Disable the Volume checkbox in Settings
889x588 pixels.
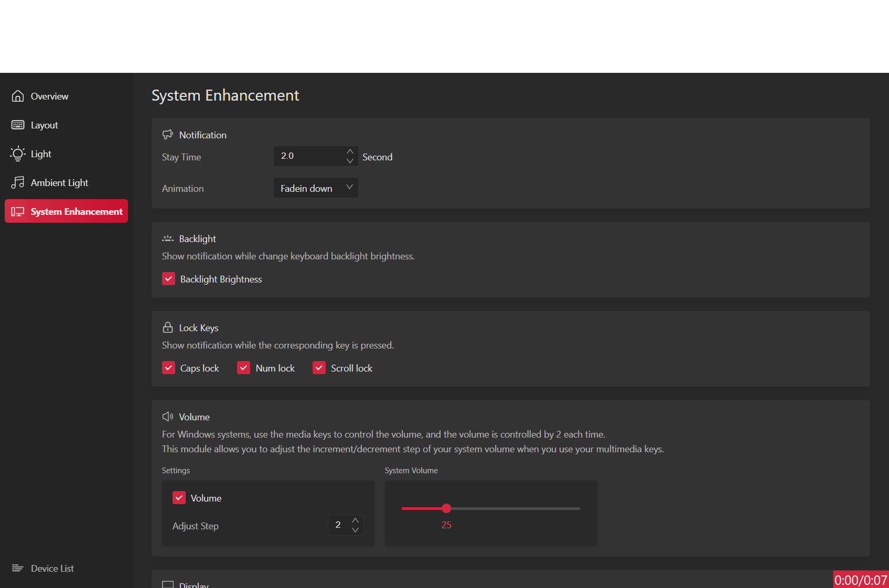(x=179, y=498)
